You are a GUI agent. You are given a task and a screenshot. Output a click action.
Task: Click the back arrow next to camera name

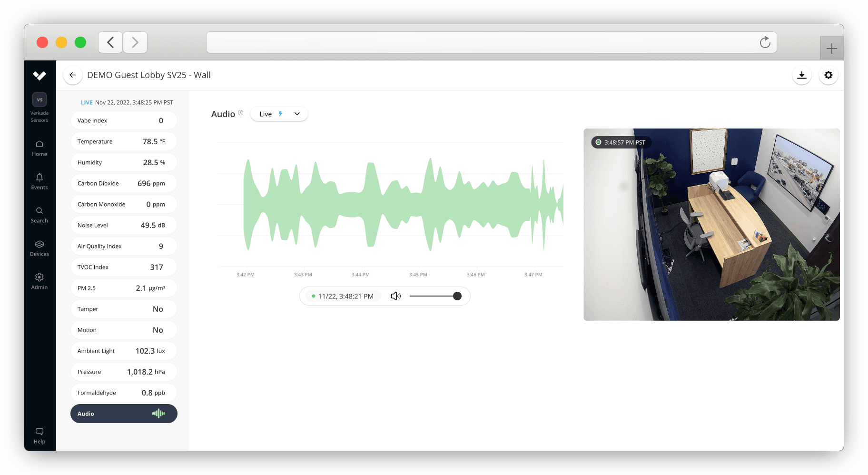72,75
